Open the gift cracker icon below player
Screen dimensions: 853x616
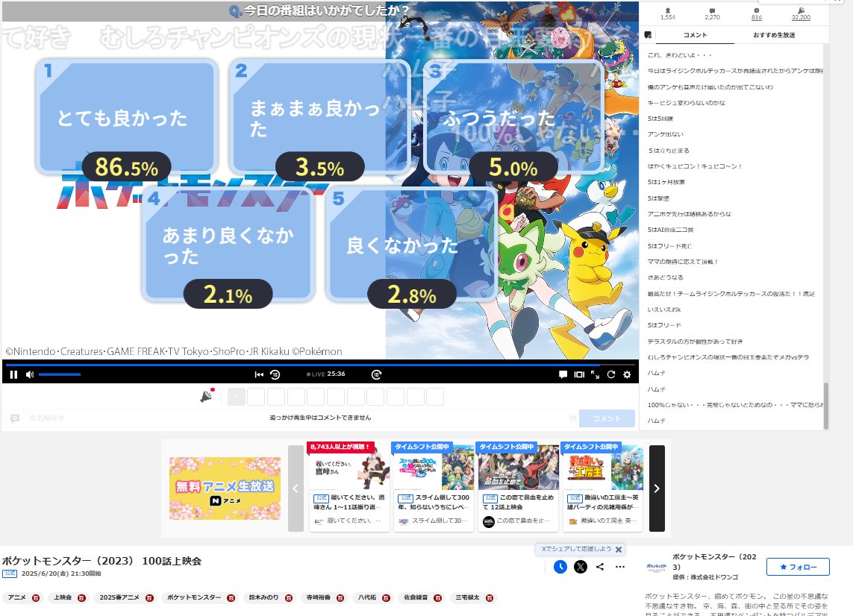point(207,396)
